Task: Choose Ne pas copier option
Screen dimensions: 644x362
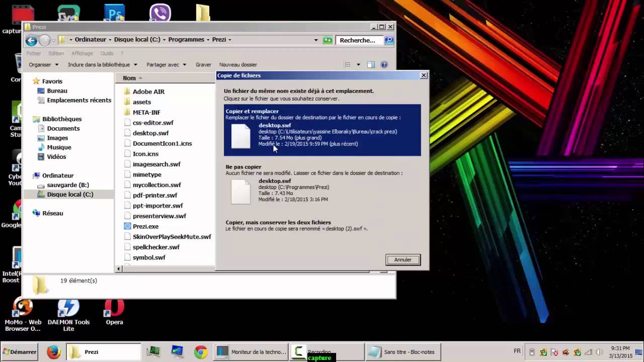Action: pos(322,185)
